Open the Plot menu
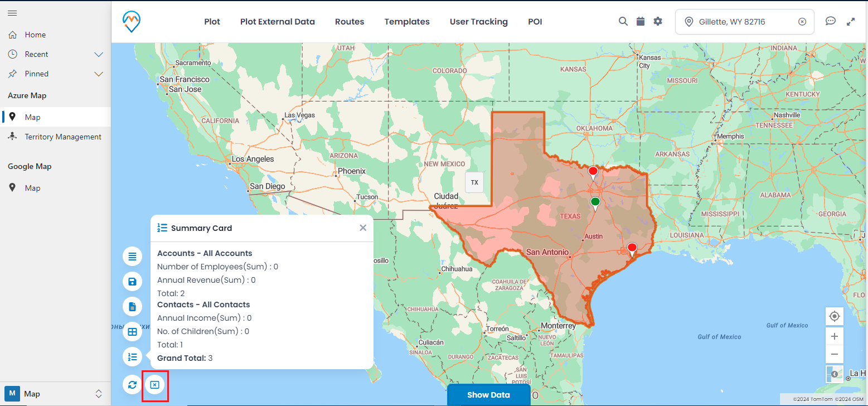This screenshot has width=868, height=406. pos(212,22)
